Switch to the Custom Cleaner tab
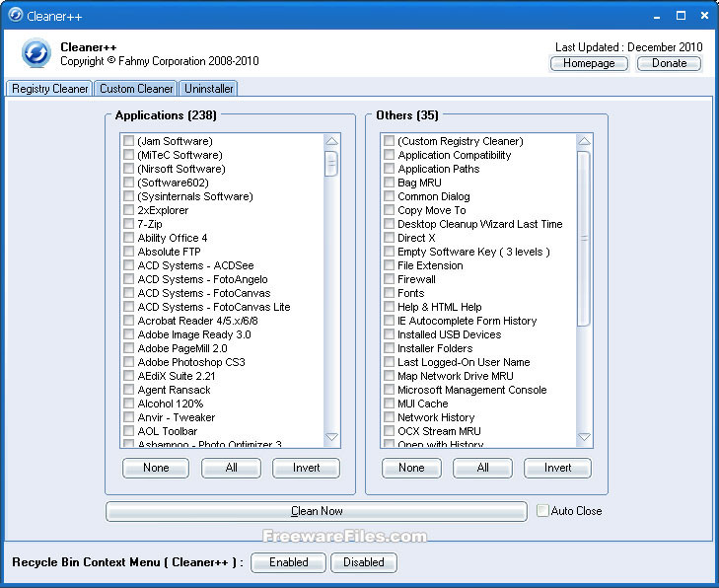 click(136, 89)
